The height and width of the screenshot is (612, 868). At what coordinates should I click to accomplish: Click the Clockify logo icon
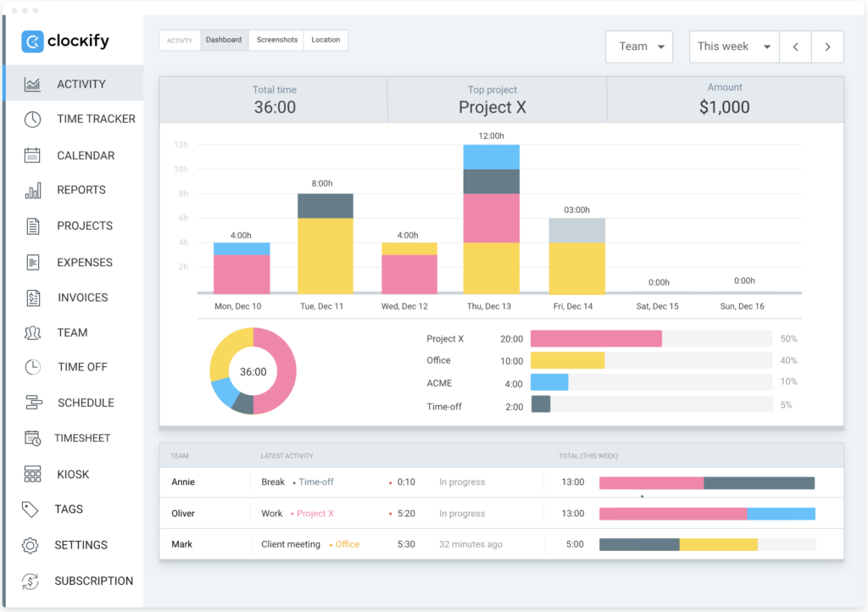click(x=32, y=42)
